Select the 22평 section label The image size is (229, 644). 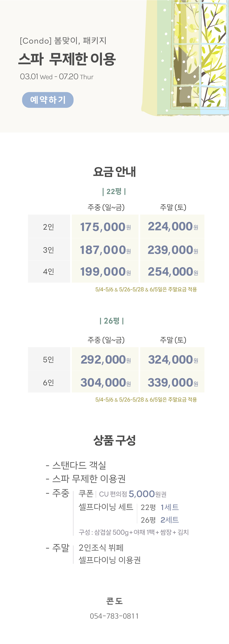(114, 192)
